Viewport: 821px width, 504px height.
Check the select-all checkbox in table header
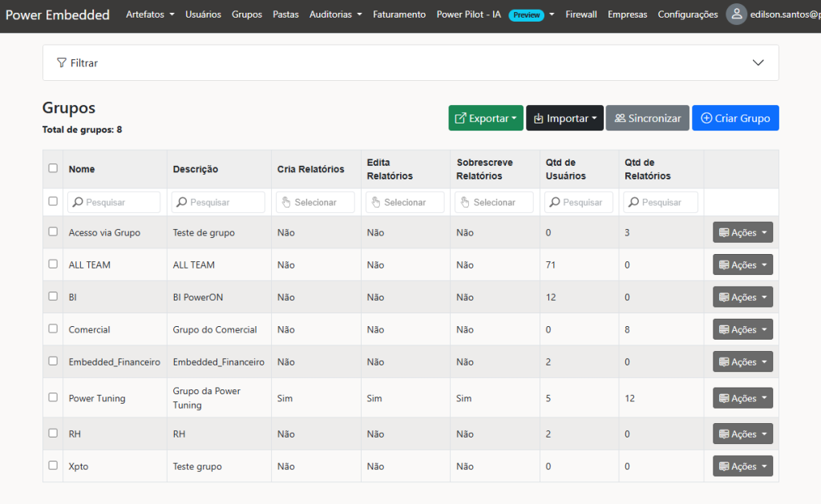click(53, 168)
